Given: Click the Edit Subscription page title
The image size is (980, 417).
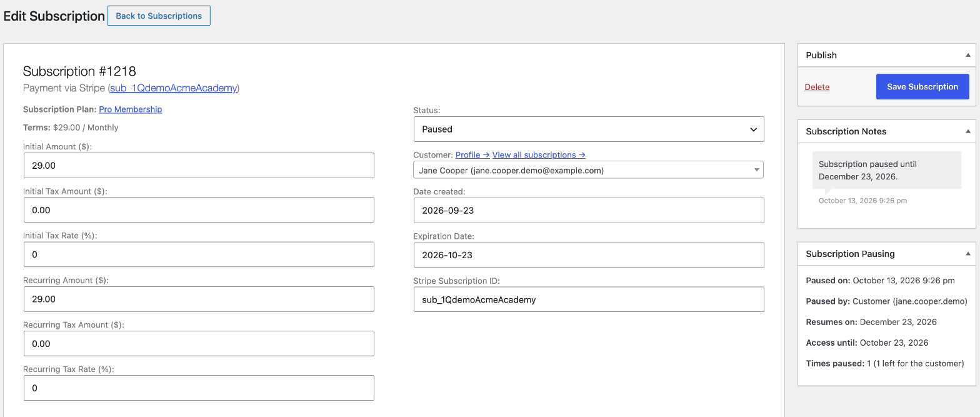Looking at the screenshot, I should 54,16.
